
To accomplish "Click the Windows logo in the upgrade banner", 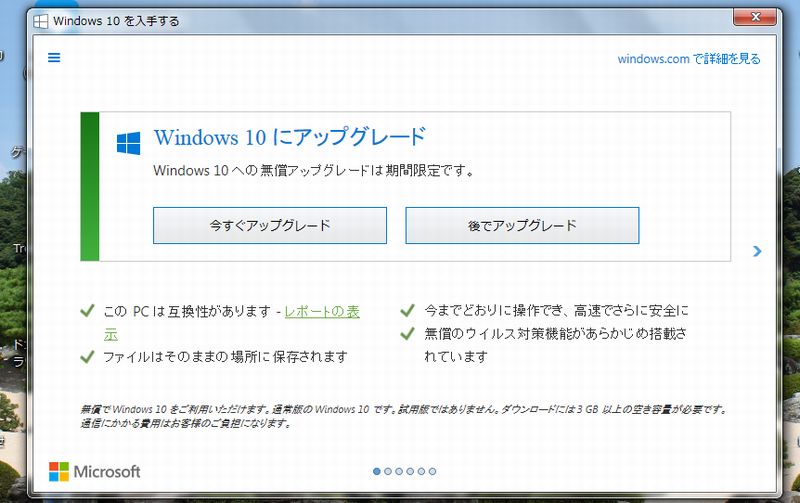I will point(128,142).
